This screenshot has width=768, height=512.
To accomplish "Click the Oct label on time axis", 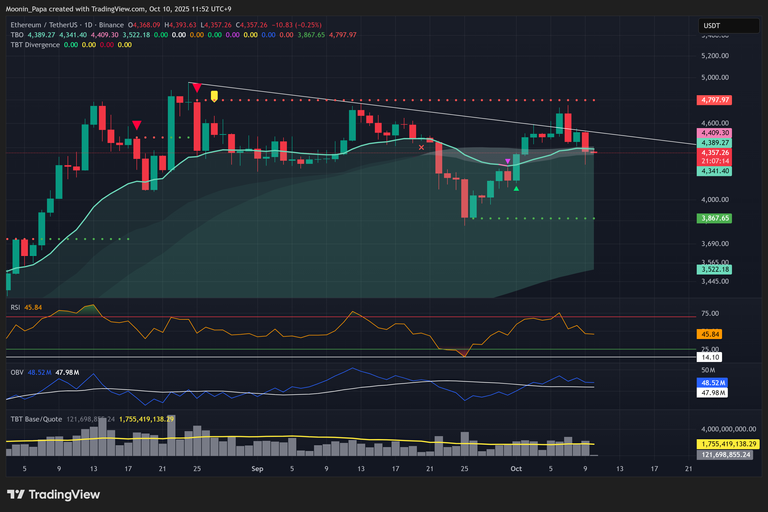I will tap(516, 467).
